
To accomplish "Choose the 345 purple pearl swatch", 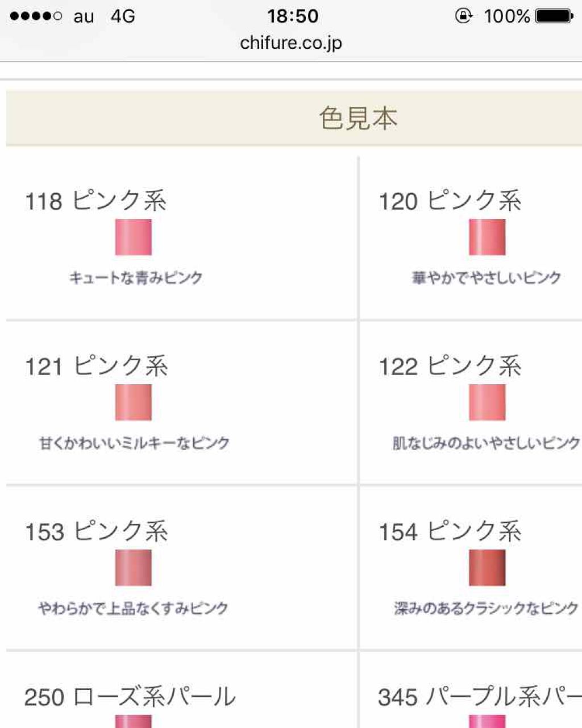I will pos(487,721).
